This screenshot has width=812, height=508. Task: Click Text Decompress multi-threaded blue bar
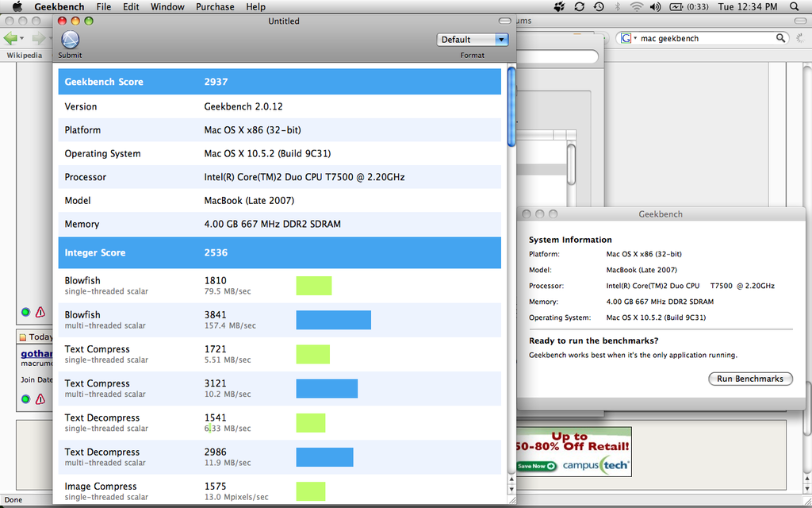click(324, 456)
